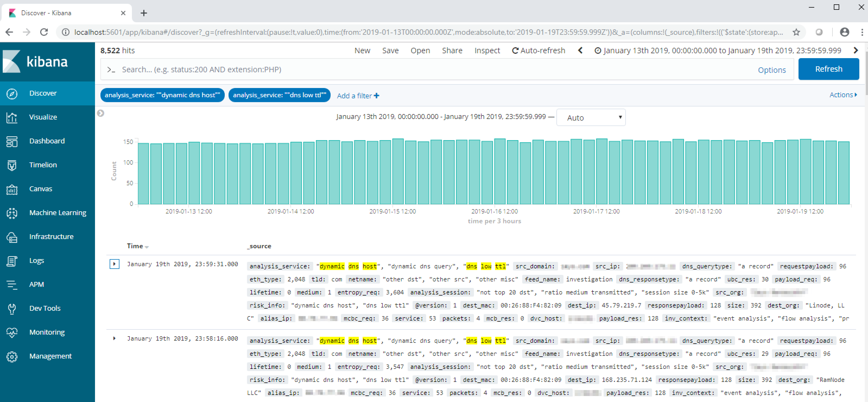This screenshot has height=402, width=868.
Task: Expand the 23:59:31 log entry row
Action: [114, 264]
